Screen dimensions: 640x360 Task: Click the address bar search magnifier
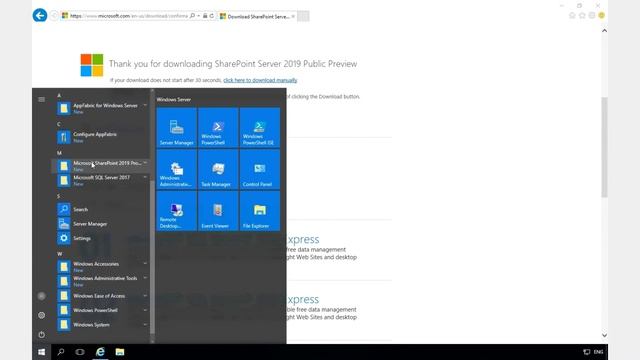(x=192, y=16)
